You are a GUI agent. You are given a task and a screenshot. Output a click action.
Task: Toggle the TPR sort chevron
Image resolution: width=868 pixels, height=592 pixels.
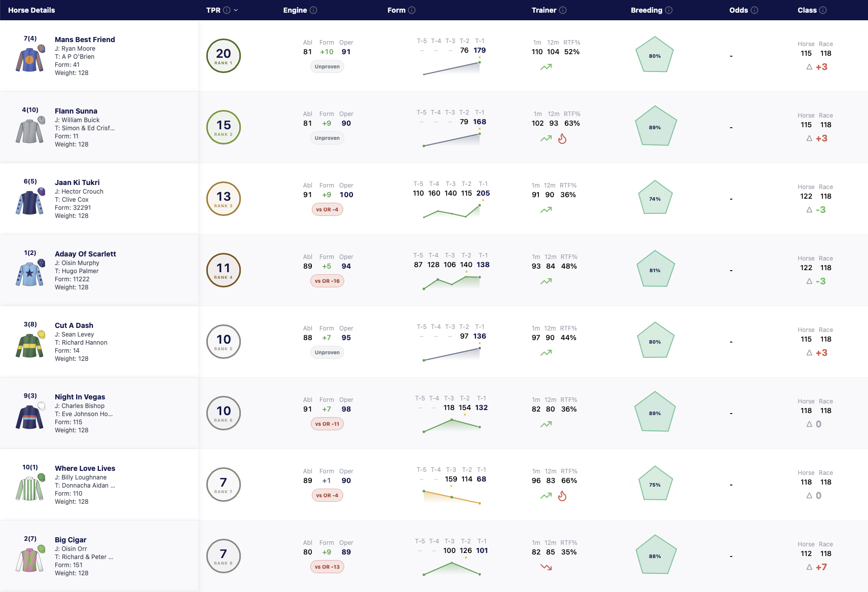[x=236, y=10]
